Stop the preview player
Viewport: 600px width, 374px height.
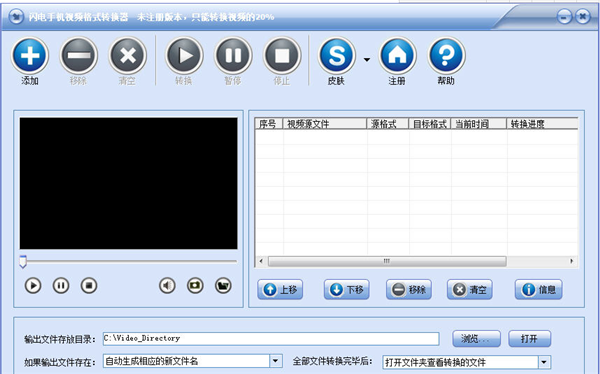point(89,286)
